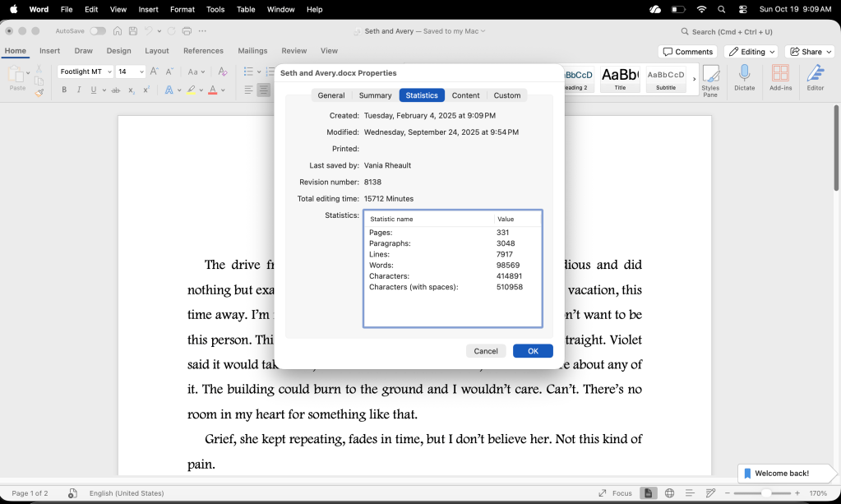Click the Welcome back notification
841x504 pixels.
(x=785, y=473)
